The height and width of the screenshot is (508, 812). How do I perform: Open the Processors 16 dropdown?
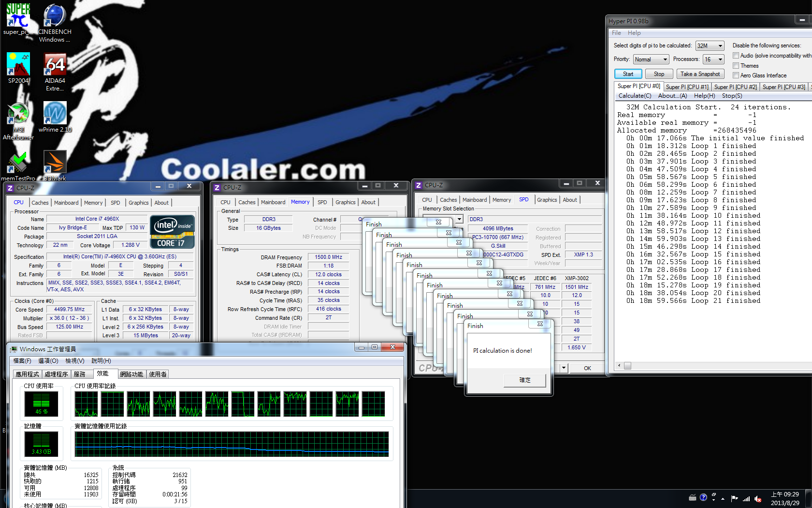point(713,60)
